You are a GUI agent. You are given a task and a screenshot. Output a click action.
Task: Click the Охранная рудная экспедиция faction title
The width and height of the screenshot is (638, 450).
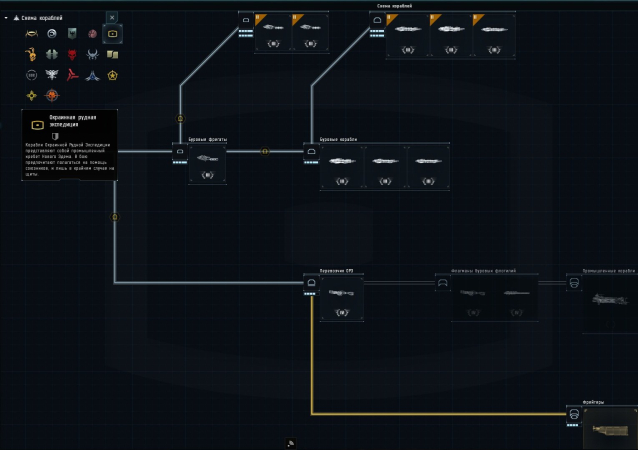73,121
